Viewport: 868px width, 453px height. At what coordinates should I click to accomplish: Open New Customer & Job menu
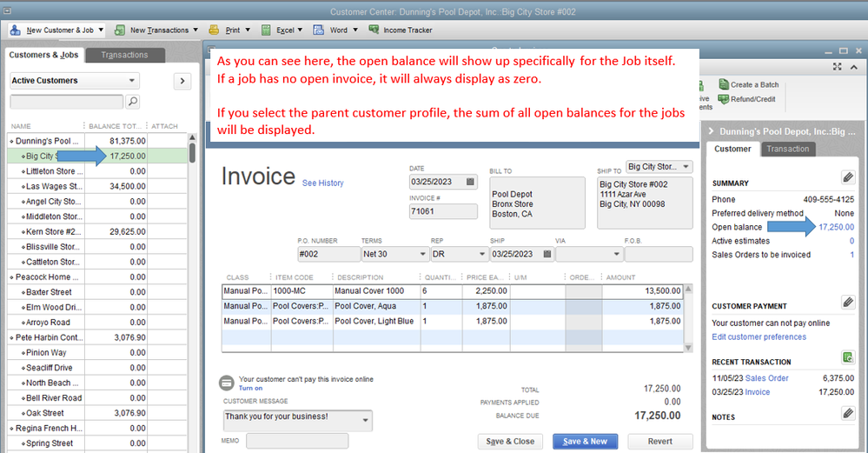57,30
